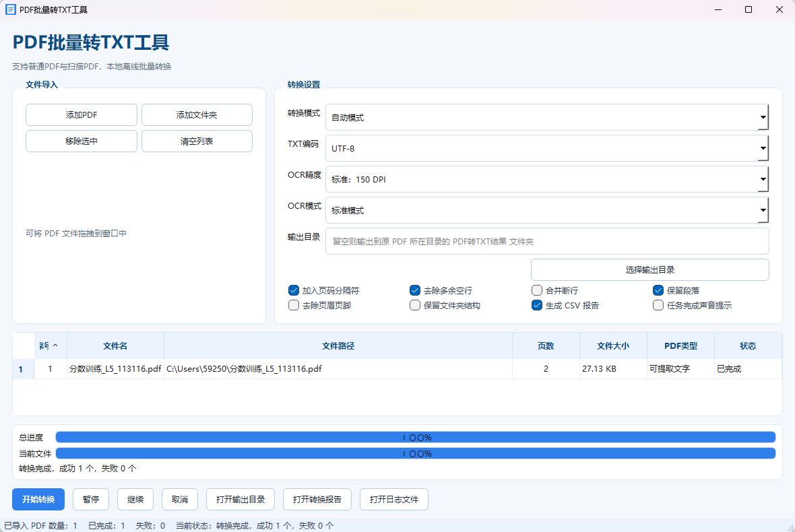
Task: Click path cell C:\Users\59250\分数训练_L5_113116.pdf
Action: click(x=338, y=369)
